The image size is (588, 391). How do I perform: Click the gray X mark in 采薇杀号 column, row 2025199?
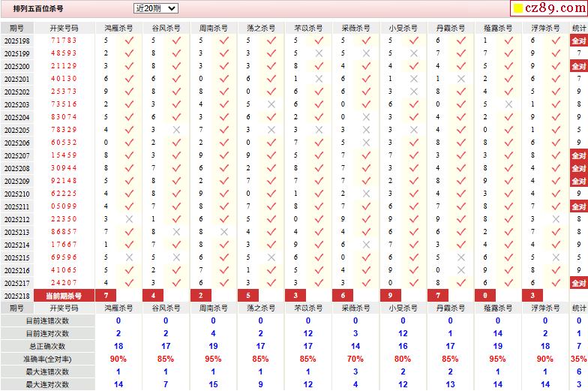(366, 53)
